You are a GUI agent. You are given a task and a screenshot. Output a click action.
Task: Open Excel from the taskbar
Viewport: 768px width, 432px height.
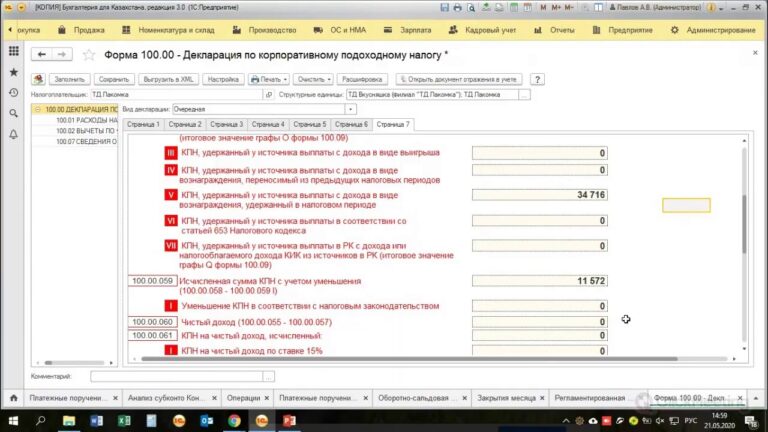coord(124,421)
